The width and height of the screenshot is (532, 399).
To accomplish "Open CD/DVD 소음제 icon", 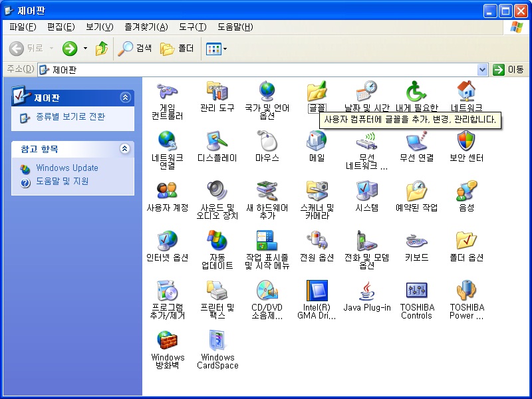I will [x=267, y=291].
